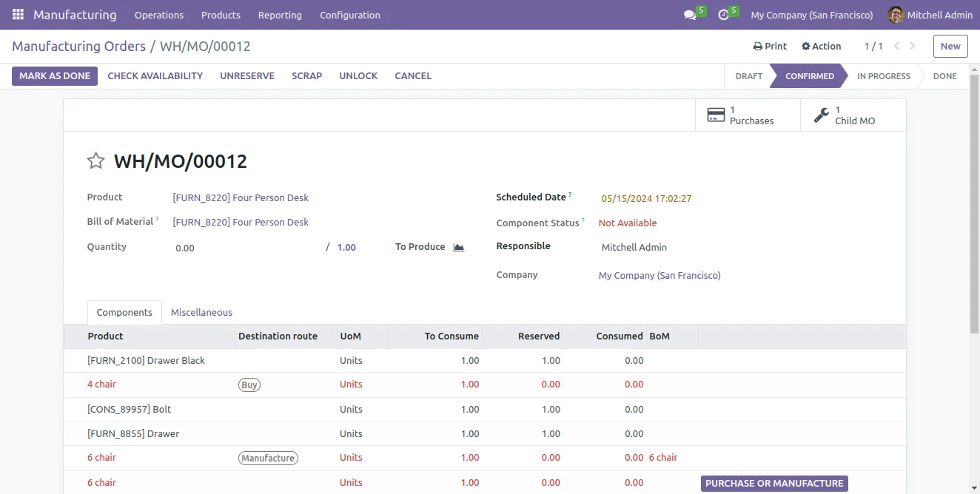Select the Draft status stage

(x=748, y=75)
